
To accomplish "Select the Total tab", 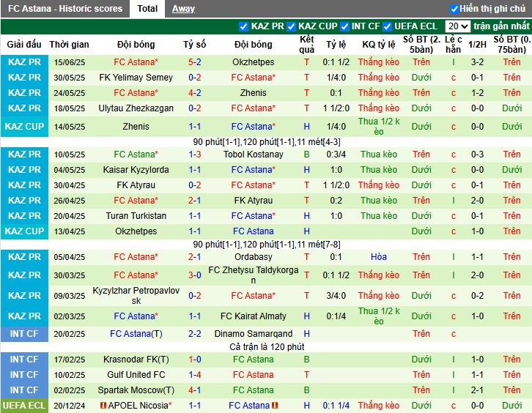I will point(147,9).
